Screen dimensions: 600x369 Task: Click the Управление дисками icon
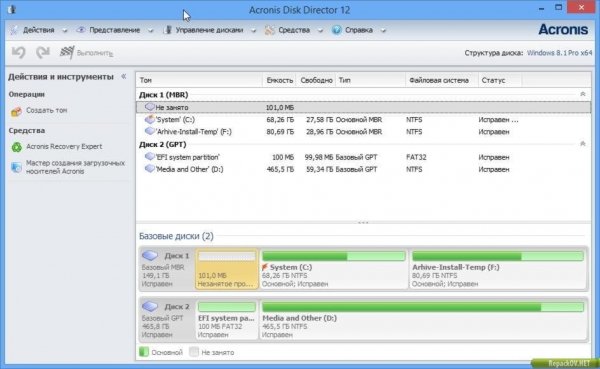(167, 30)
